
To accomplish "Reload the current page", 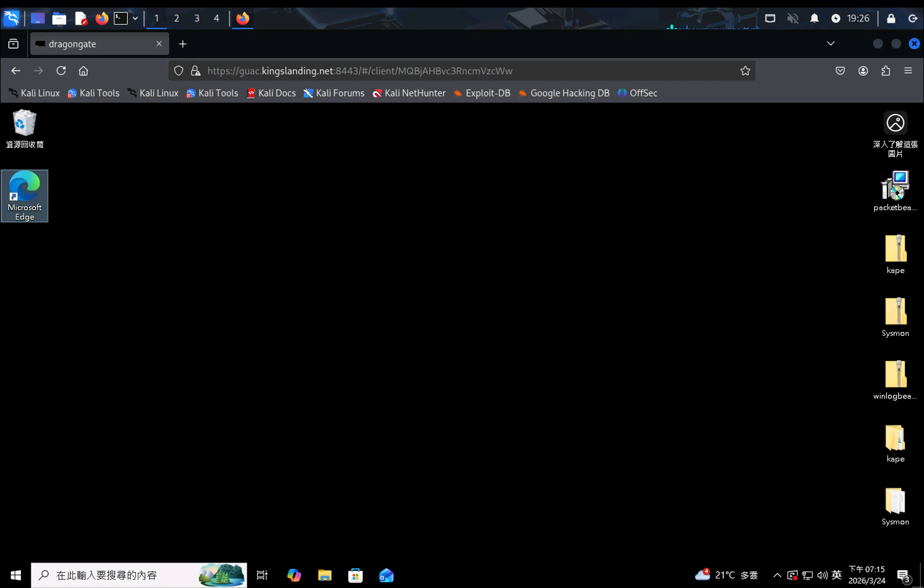I will pyautogui.click(x=61, y=71).
